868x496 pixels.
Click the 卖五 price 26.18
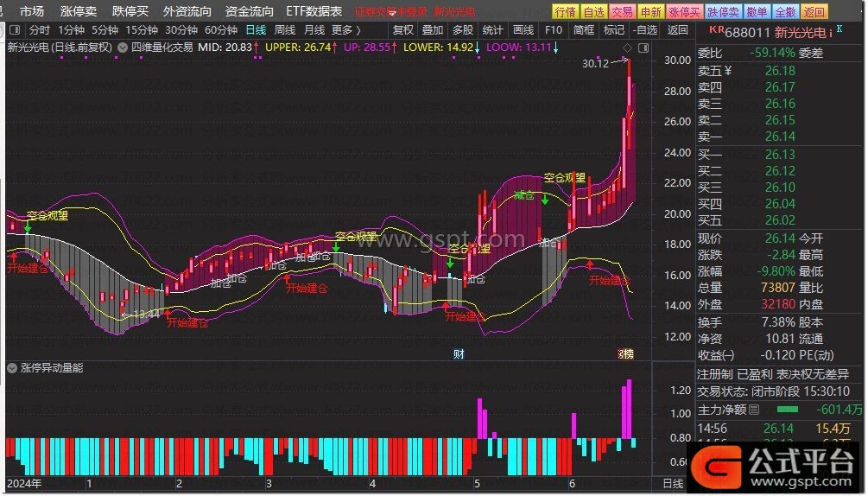[780, 71]
